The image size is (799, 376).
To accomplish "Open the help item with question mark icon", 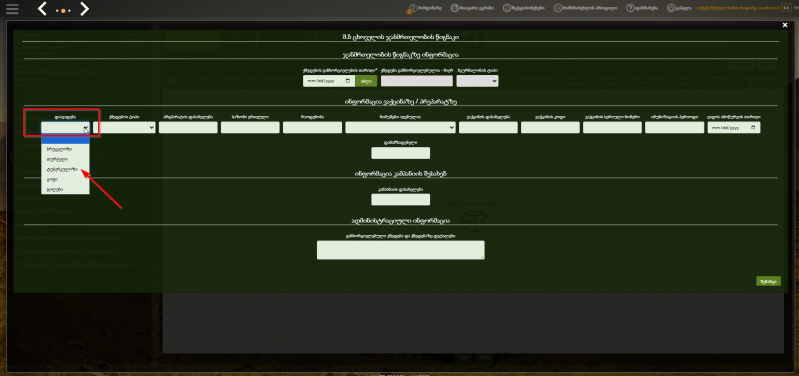I will 642,8.
